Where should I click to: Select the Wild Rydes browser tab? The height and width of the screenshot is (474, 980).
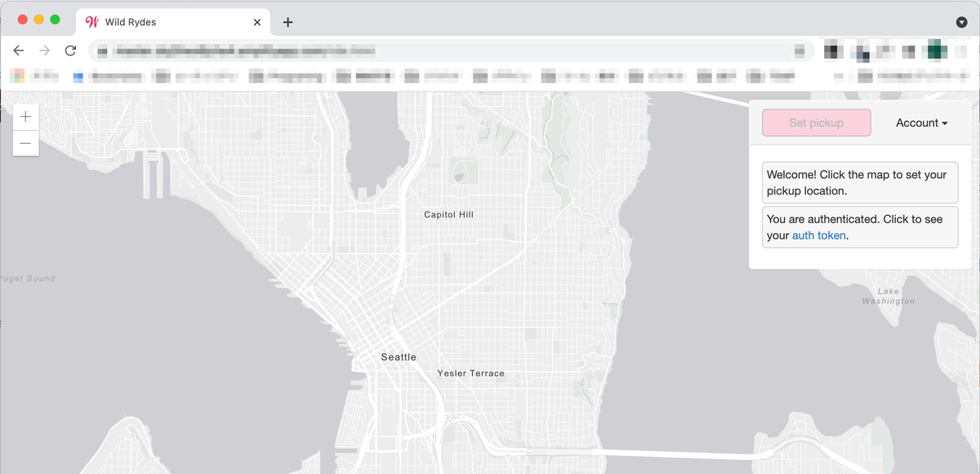174,22
